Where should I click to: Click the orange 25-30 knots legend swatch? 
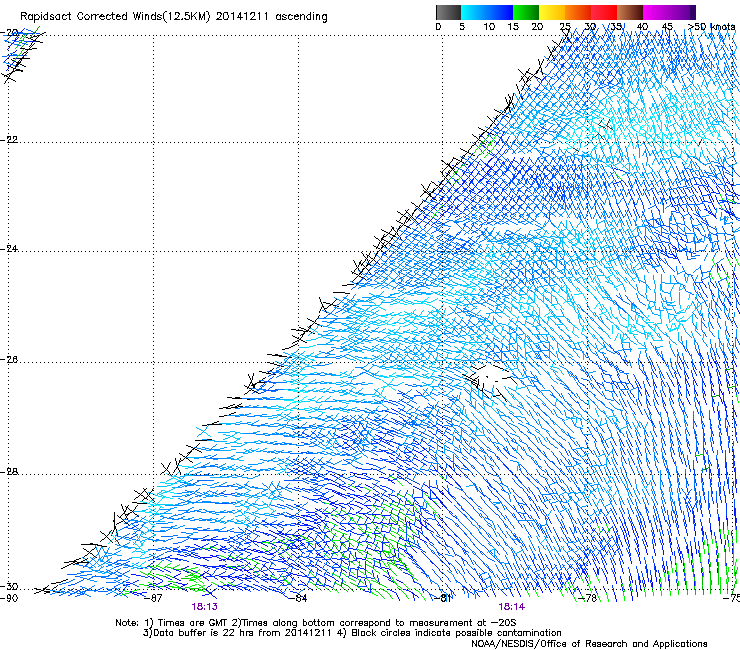click(578, 12)
